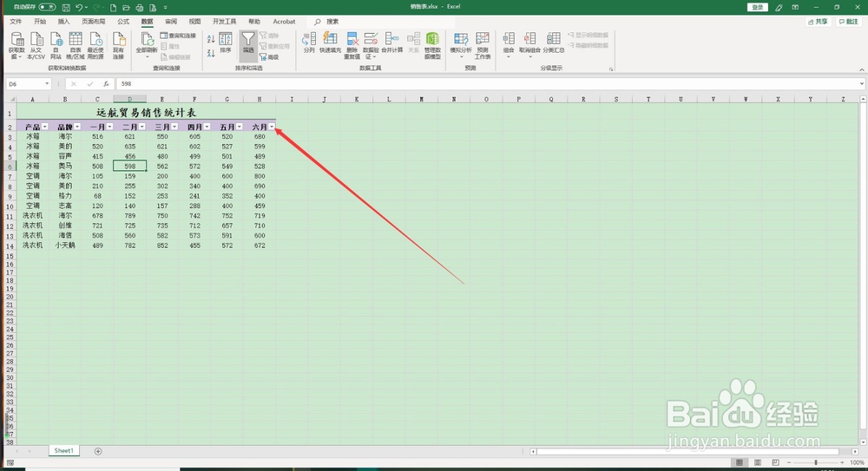Collapse the ribbon with chevron arrow
The width and height of the screenshot is (868, 471).
point(861,69)
